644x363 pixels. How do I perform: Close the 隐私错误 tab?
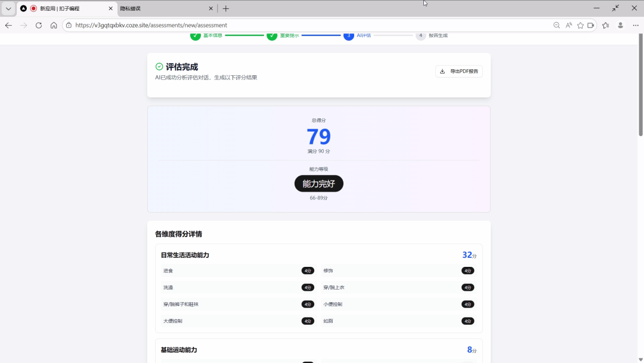click(210, 8)
